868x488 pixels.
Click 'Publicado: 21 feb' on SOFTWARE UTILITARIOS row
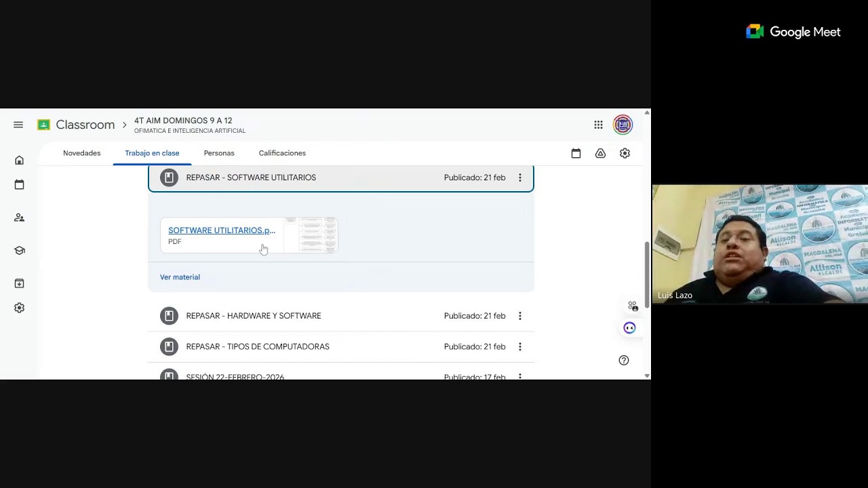pos(475,178)
